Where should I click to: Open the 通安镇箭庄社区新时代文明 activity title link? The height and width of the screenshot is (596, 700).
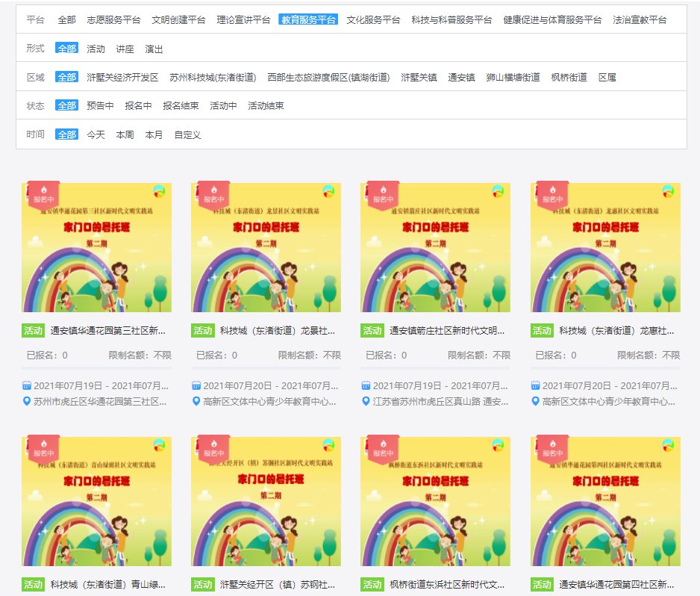click(447, 330)
